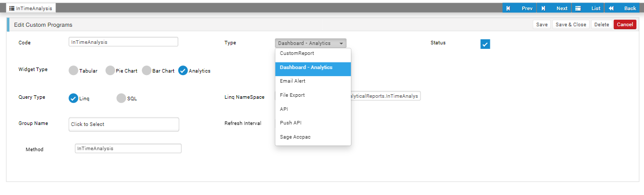644x195 pixels.
Task: Click the Widget Type label
Action: pos(33,70)
